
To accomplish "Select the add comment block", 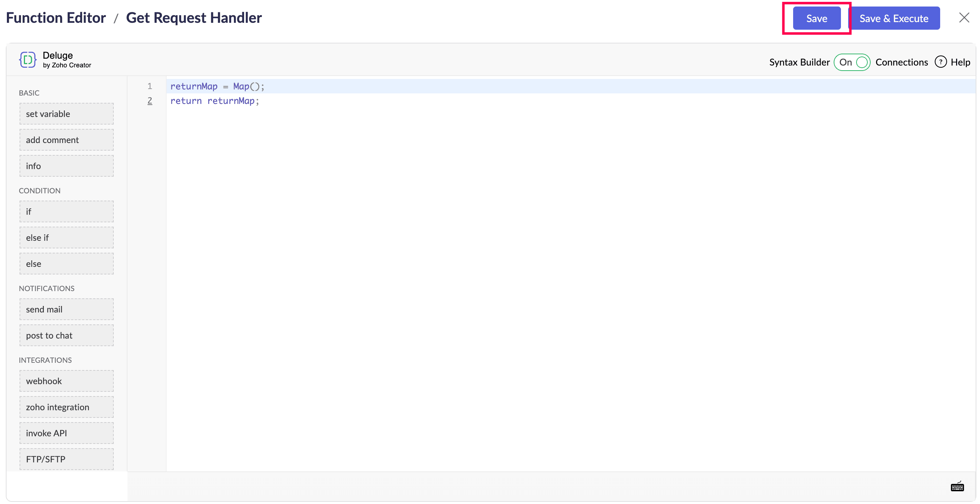I will (x=67, y=140).
